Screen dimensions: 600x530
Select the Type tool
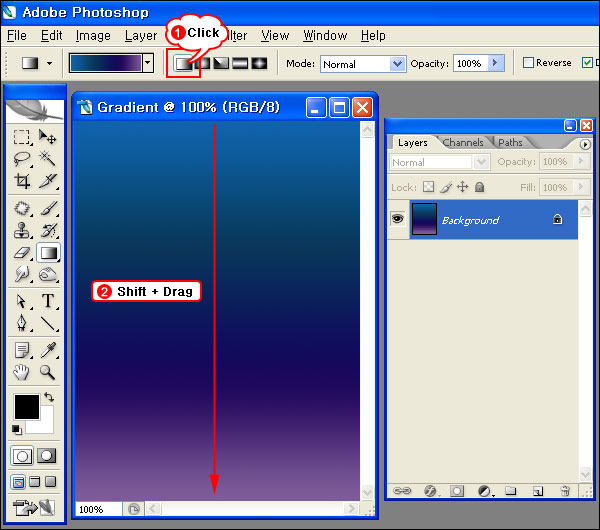tap(48, 301)
